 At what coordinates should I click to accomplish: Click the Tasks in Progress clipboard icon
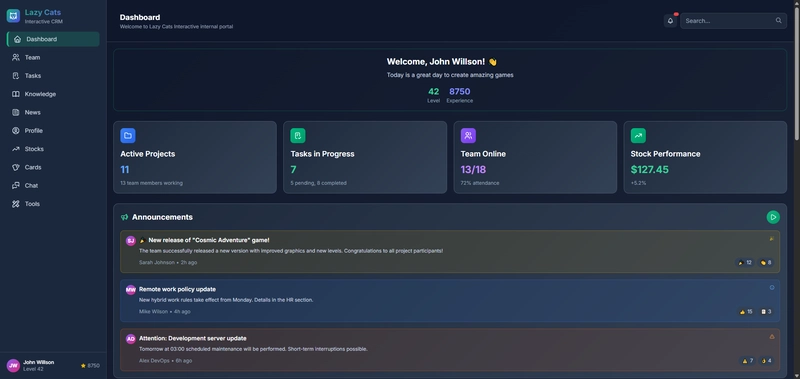[298, 136]
